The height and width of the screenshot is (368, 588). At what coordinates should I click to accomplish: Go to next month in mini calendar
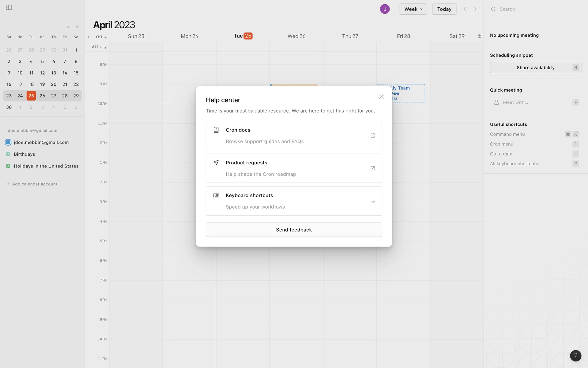point(77,27)
